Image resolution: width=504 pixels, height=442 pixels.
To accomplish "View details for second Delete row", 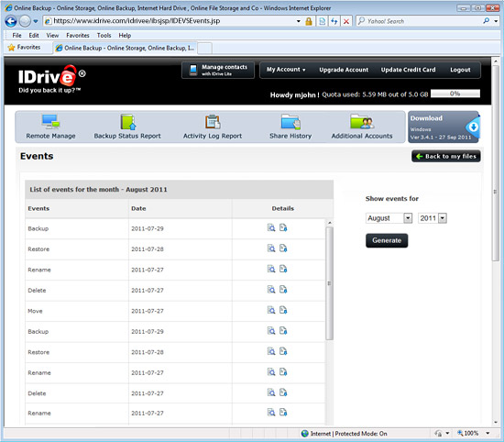I will click(x=271, y=392).
